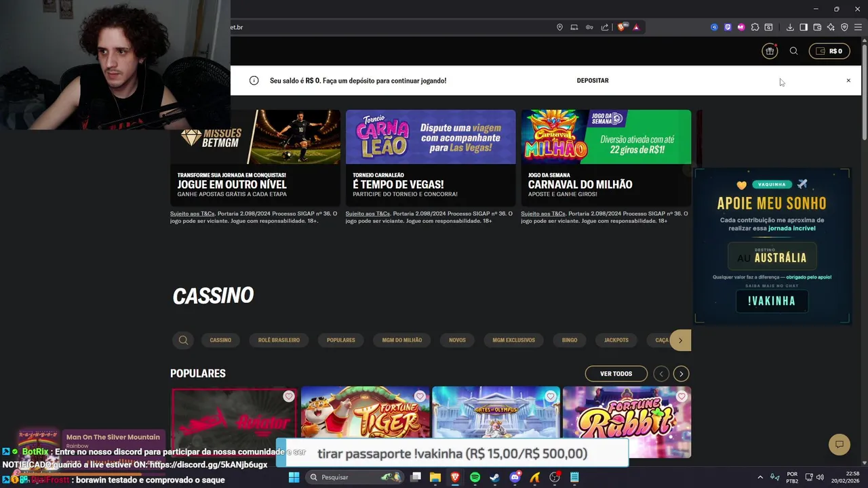
Task: Open the saved passwords key icon
Action: 589,27
